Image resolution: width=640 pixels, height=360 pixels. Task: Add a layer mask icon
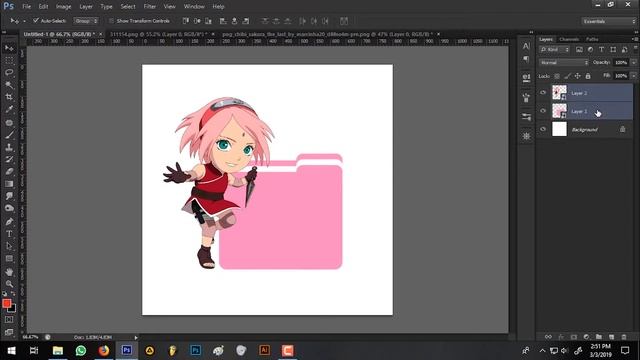pyautogui.click(x=574, y=337)
